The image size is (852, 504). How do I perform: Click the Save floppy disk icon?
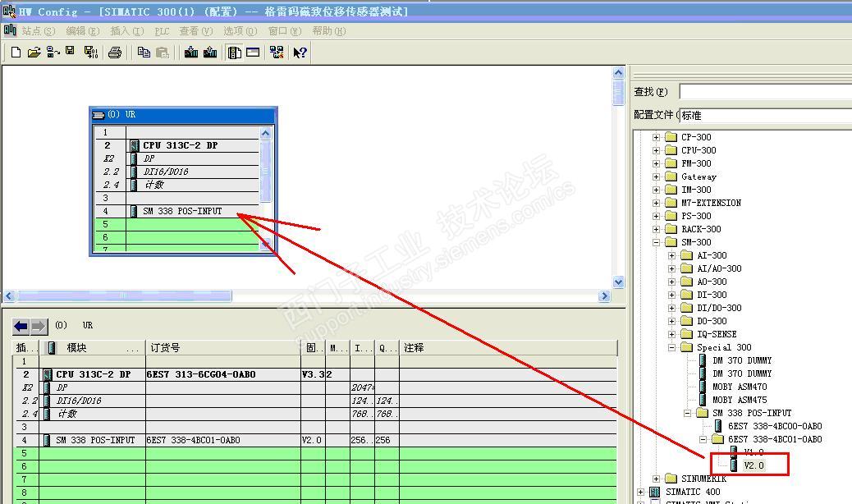pyautogui.click(x=70, y=51)
